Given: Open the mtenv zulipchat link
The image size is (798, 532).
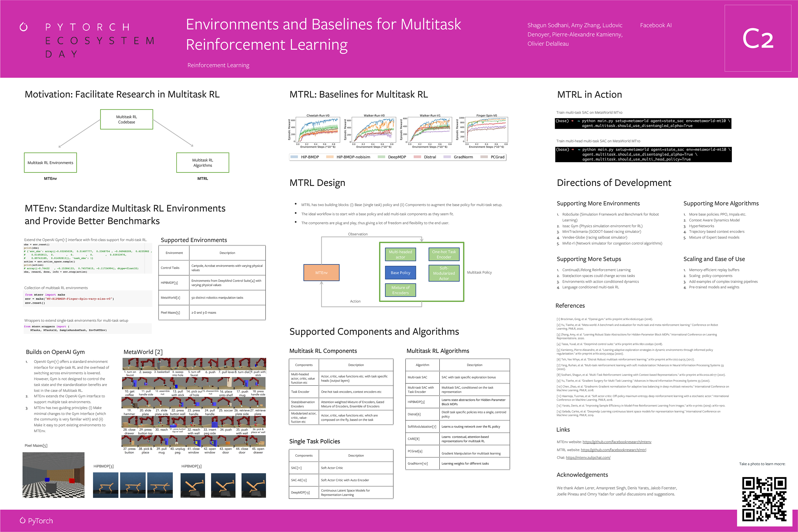Looking at the screenshot, I should click(x=588, y=457).
